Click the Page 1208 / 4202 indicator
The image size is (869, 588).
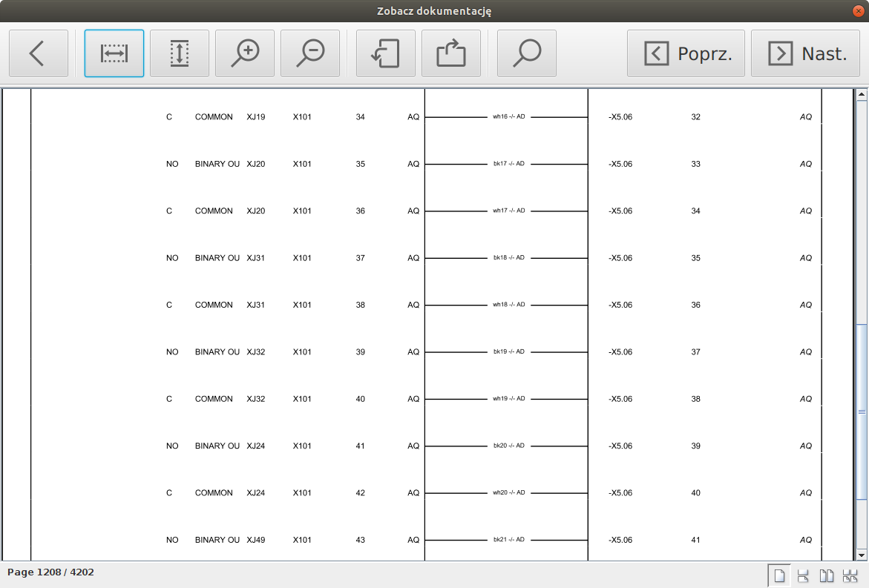[50, 572]
